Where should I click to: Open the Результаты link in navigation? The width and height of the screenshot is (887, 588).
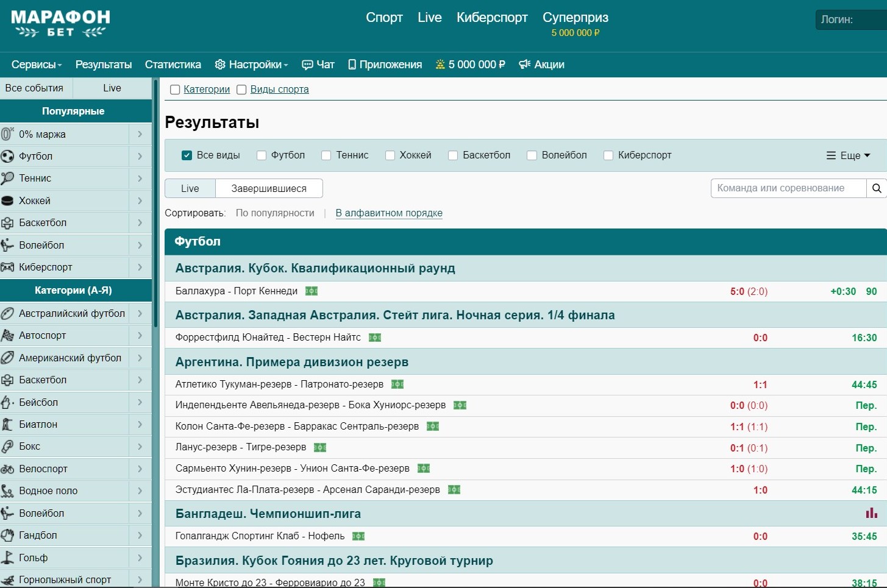click(104, 65)
